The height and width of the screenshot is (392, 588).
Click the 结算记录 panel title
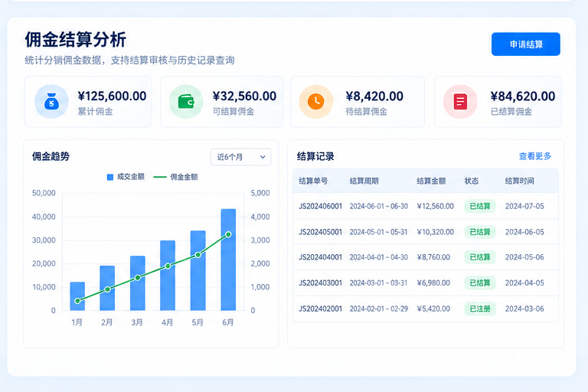(x=315, y=156)
